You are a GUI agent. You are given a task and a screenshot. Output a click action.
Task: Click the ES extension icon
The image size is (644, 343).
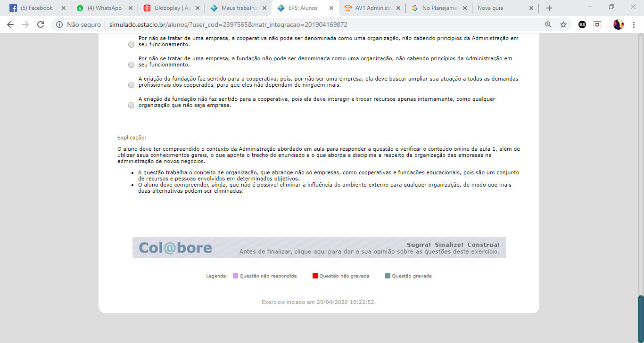pos(582,24)
